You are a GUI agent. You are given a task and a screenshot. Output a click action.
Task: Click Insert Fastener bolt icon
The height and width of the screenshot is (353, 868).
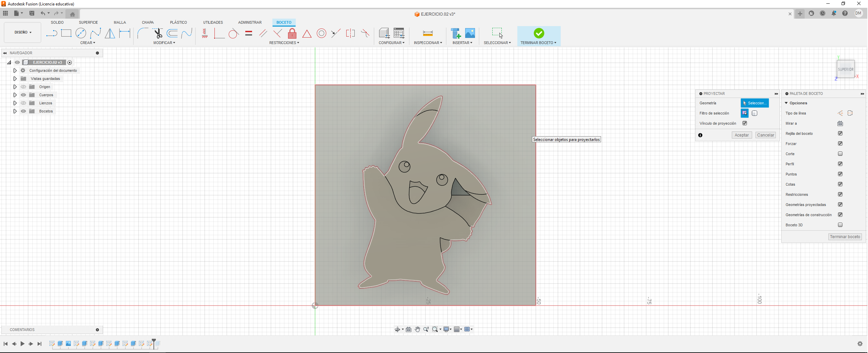[456, 33]
